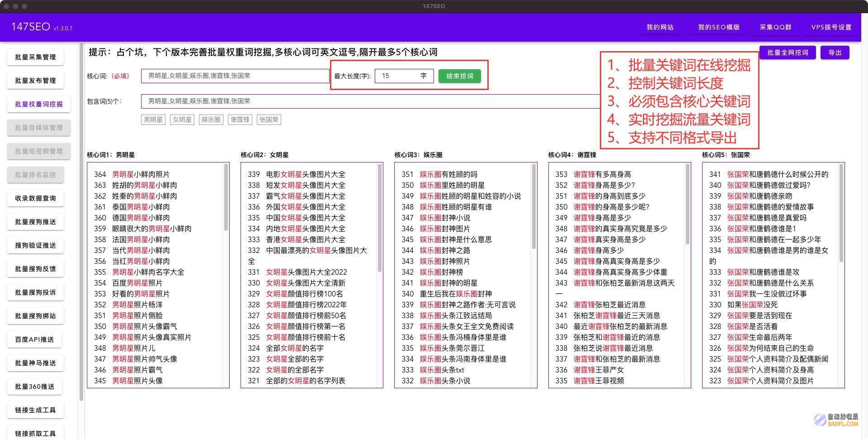The image size is (868, 439).
Task: Click scrollbar of 娱乐圈 results list
Action: [534, 206]
